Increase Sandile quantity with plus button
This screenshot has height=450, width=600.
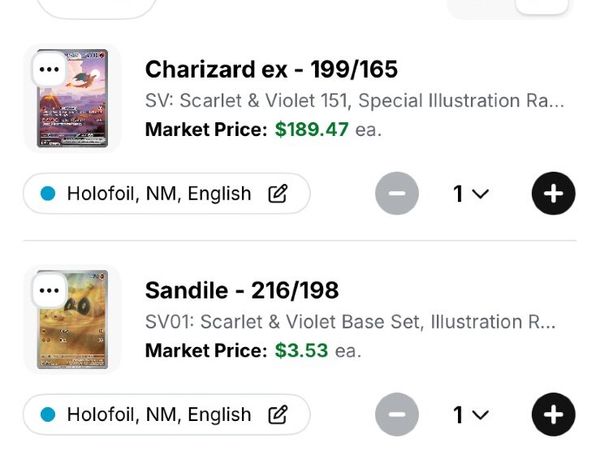coord(553,414)
